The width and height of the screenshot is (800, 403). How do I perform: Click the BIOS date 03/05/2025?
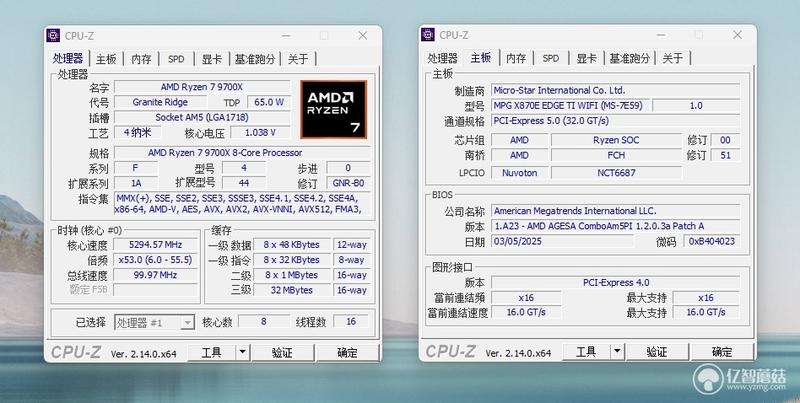(563, 241)
